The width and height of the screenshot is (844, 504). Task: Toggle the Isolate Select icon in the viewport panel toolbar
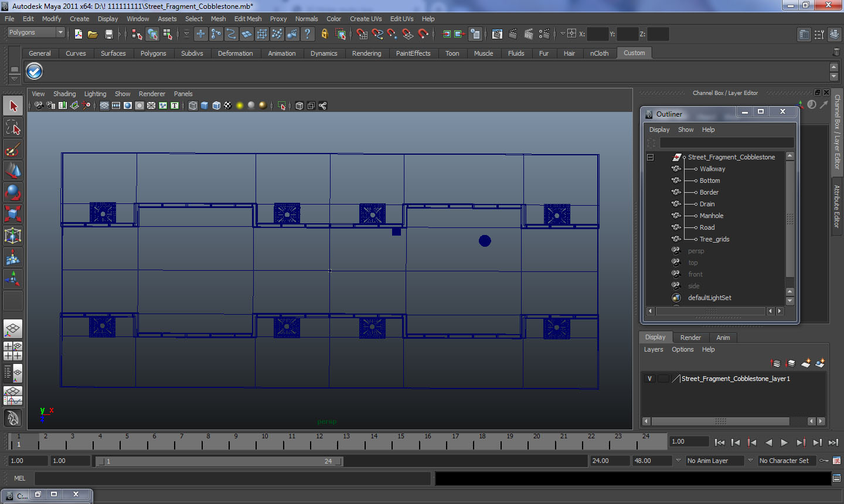pyautogui.click(x=281, y=105)
